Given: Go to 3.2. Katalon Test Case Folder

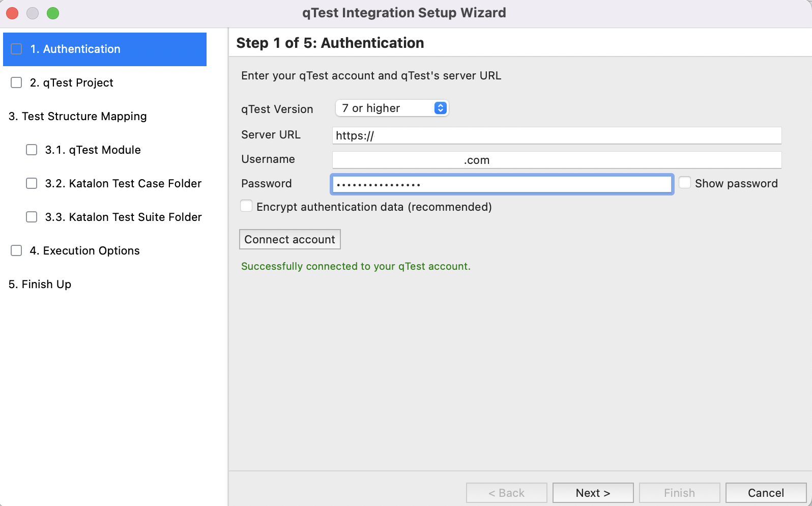Looking at the screenshot, I should (123, 184).
